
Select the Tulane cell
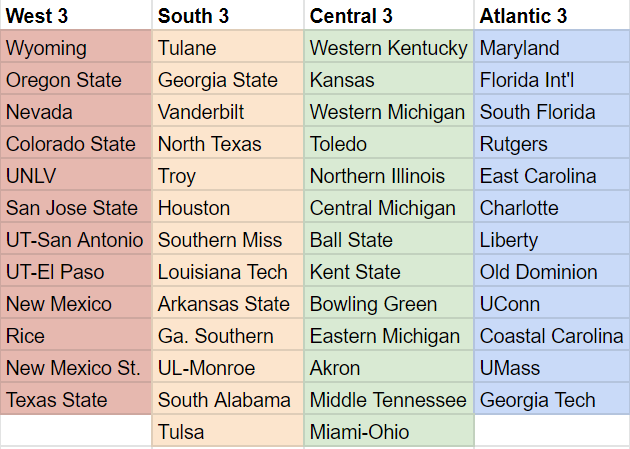228,46
